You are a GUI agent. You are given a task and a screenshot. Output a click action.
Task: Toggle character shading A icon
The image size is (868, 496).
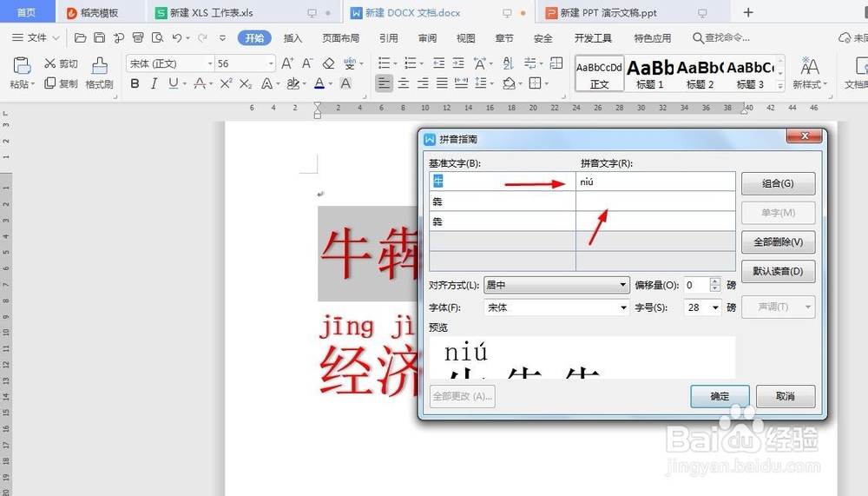click(345, 83)
